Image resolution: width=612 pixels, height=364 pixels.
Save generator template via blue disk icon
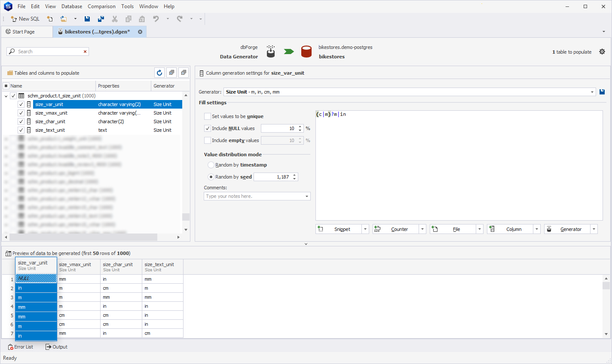click(602, 92)
